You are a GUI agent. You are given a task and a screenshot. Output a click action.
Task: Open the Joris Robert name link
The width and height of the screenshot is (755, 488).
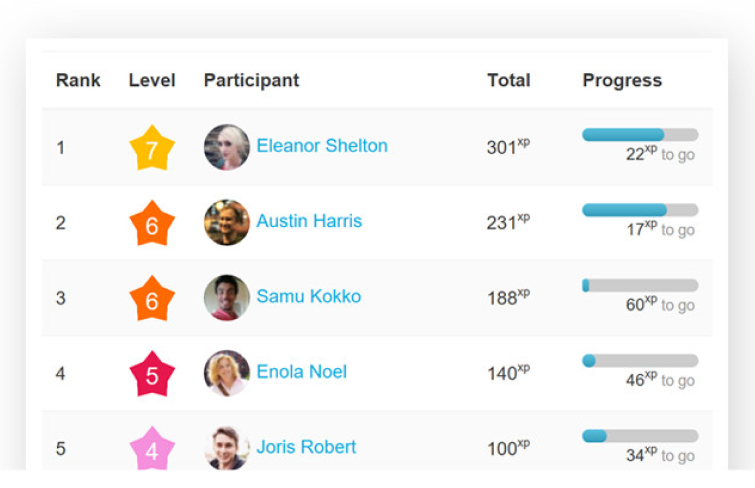click(x=306, y=447)
